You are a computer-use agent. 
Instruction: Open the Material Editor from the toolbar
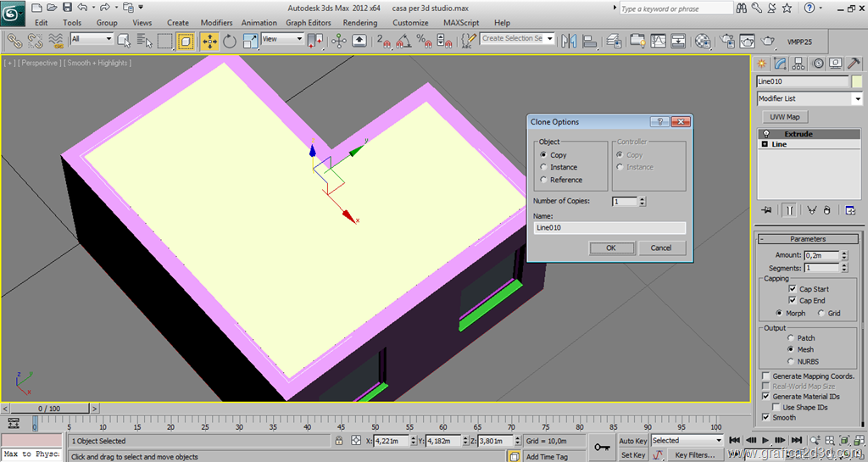[x=703, y=40]
